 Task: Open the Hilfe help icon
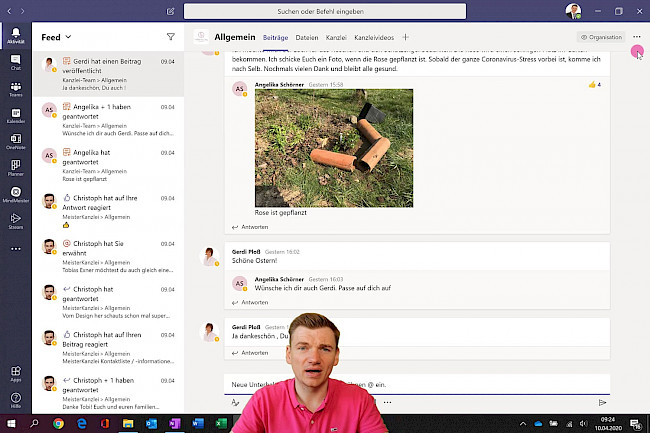[x=15, y=400]
